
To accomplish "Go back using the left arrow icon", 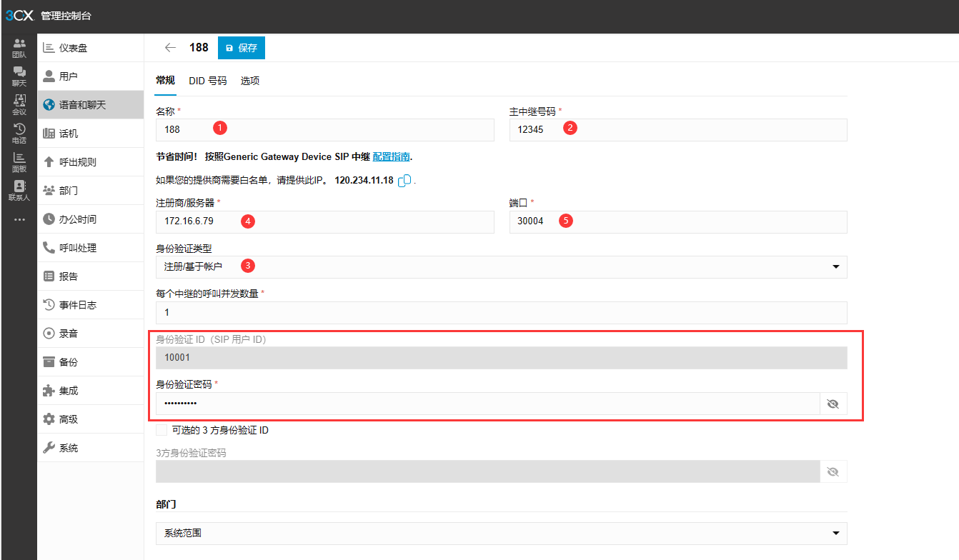I will 170,48.
